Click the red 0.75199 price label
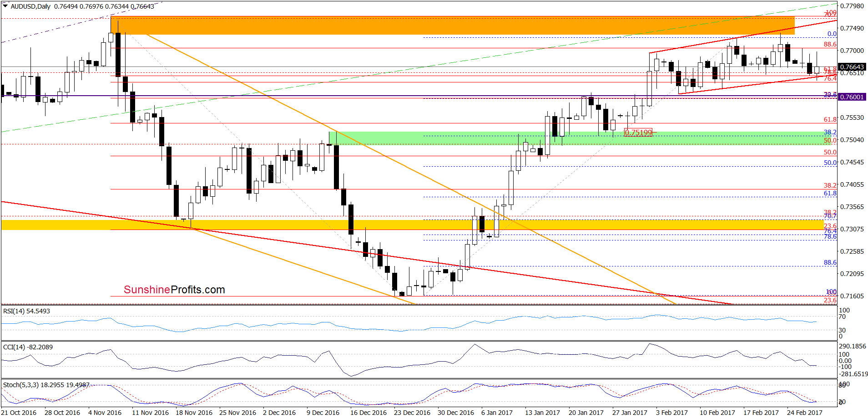The image size is (868, 419). click(638, 133)
